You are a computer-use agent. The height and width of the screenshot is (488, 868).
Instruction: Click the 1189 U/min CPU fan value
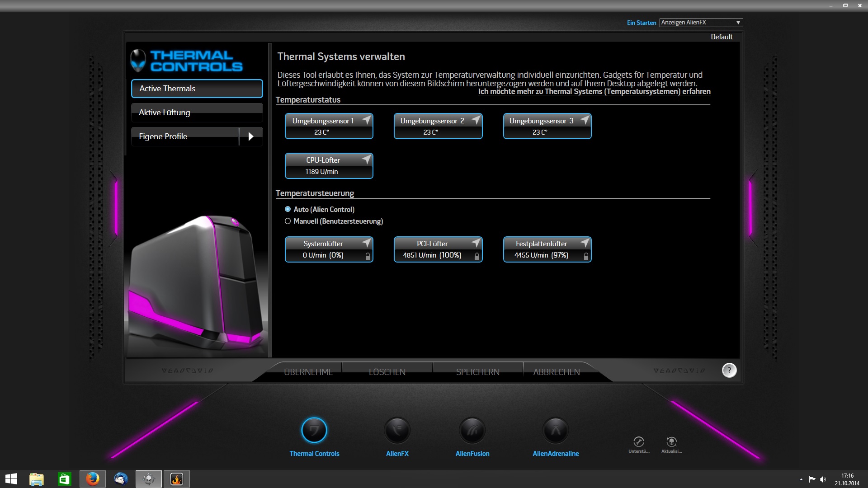pyautogui.click(x=321, y=172)
